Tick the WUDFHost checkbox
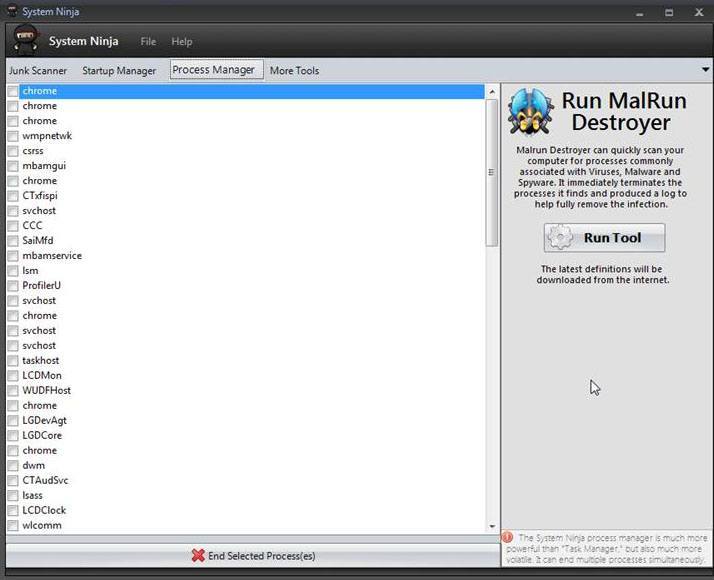This screenshot has width=714, height=580. 13,391
